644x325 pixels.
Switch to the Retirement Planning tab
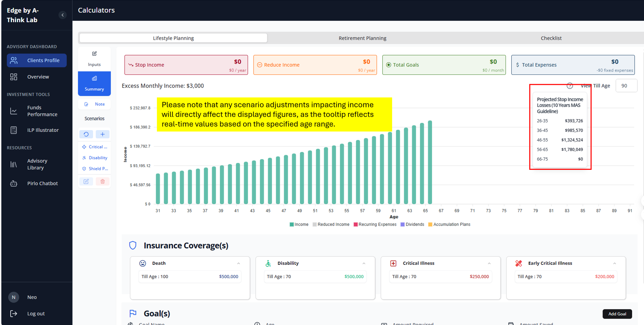pos(362,38)
